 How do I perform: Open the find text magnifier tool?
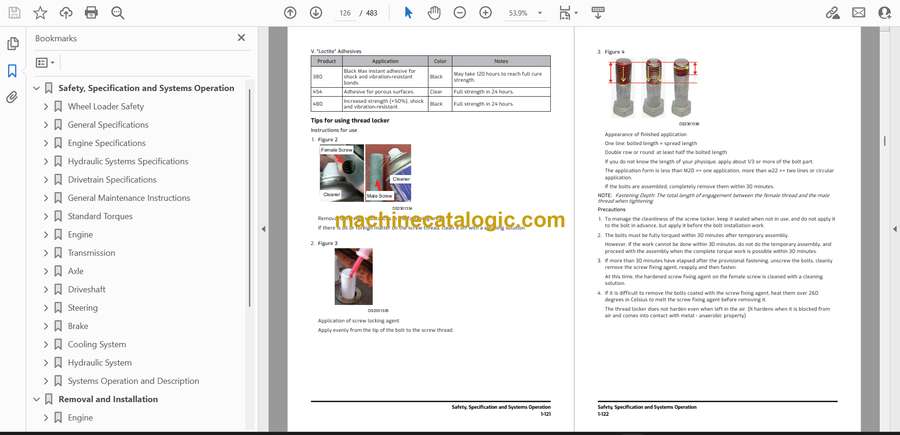(118, 13)
